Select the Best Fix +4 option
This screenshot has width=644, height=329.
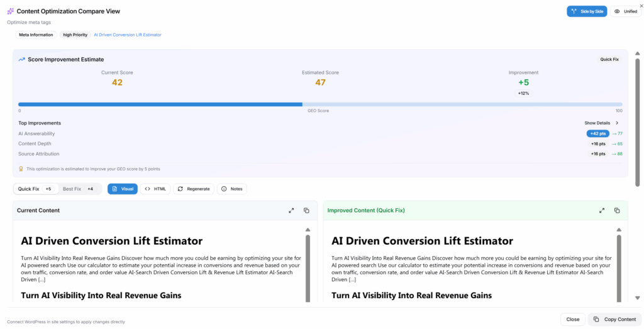coord(79,189)
